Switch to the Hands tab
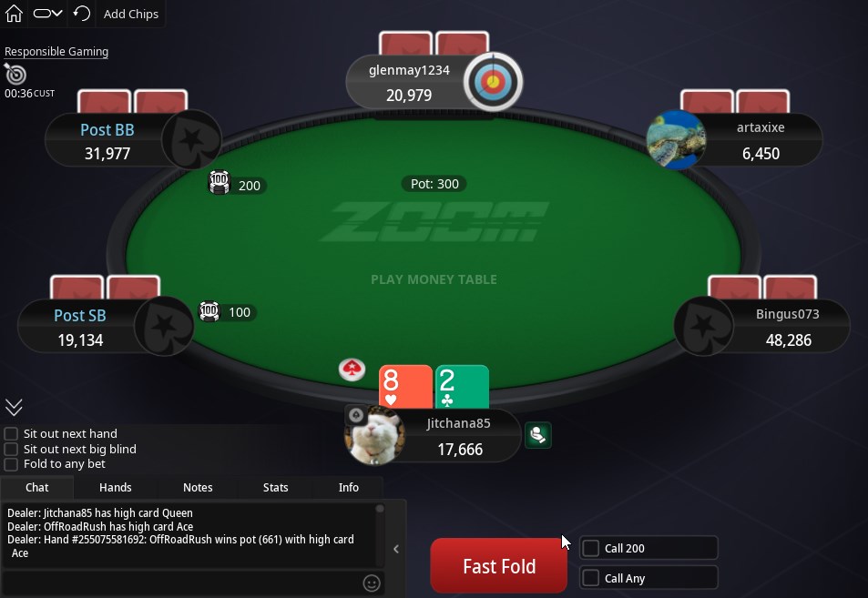The image size is (868, 598). pos(115,487)
